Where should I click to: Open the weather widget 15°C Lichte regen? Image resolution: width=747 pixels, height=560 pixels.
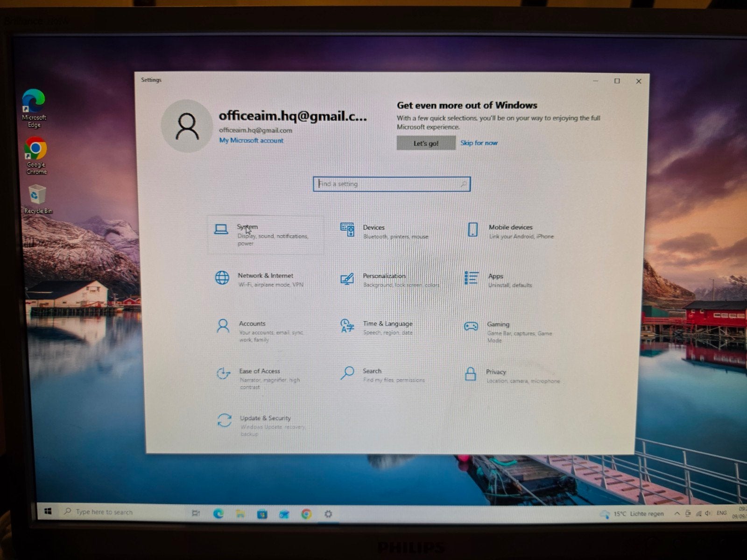click(632, 514)
